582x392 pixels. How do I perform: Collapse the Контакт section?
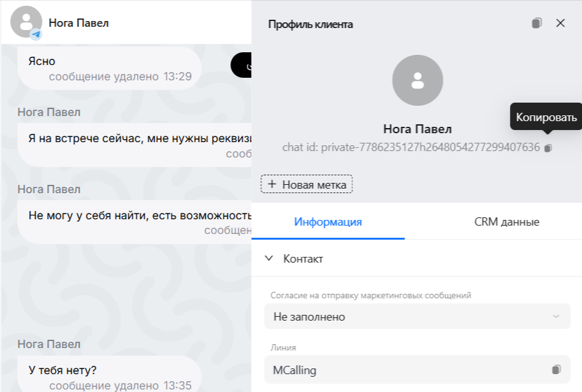pyautogui.click(x=270, y=259)
